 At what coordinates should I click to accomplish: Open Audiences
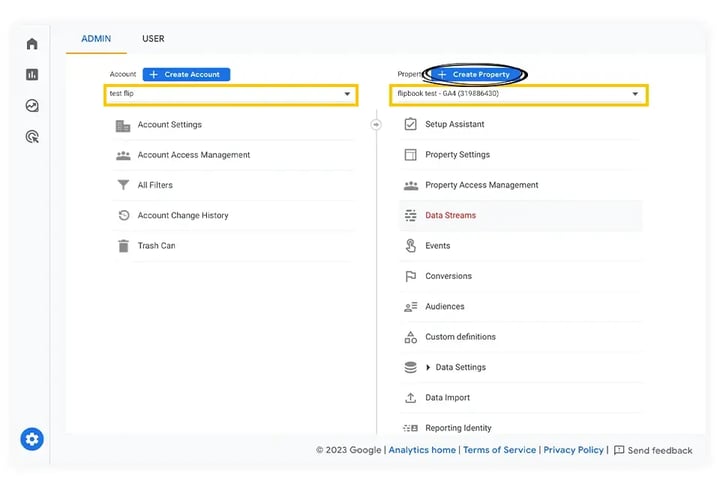pos(444,306)
